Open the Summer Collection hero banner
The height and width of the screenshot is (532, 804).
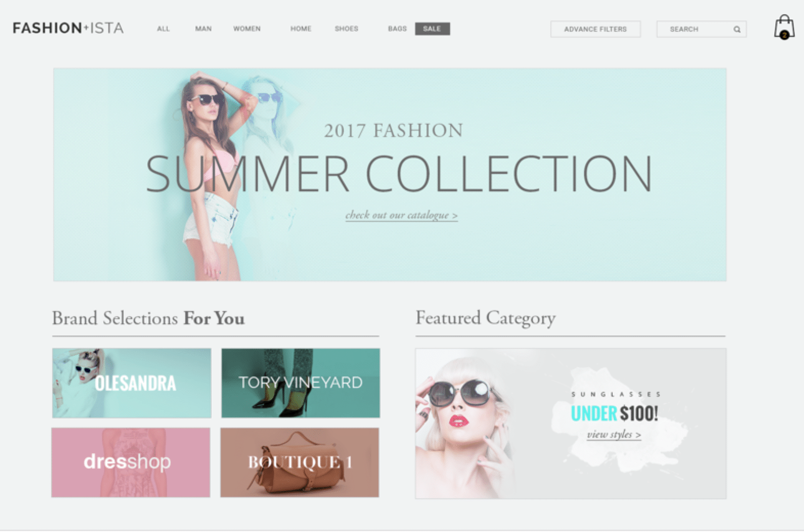(x=390, y=174)
